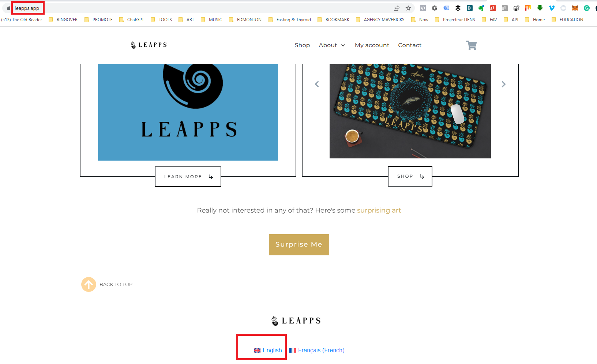This screenshot has height=364, width=597.
Task: Click the LEAPPS logo in the header
Action: (149, 45)
